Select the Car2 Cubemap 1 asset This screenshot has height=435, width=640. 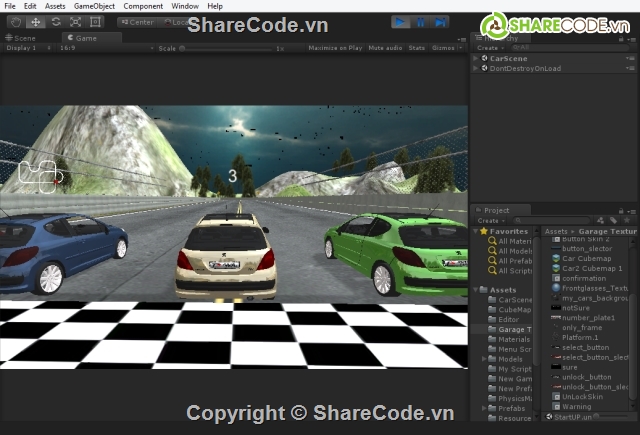[587, 268]
